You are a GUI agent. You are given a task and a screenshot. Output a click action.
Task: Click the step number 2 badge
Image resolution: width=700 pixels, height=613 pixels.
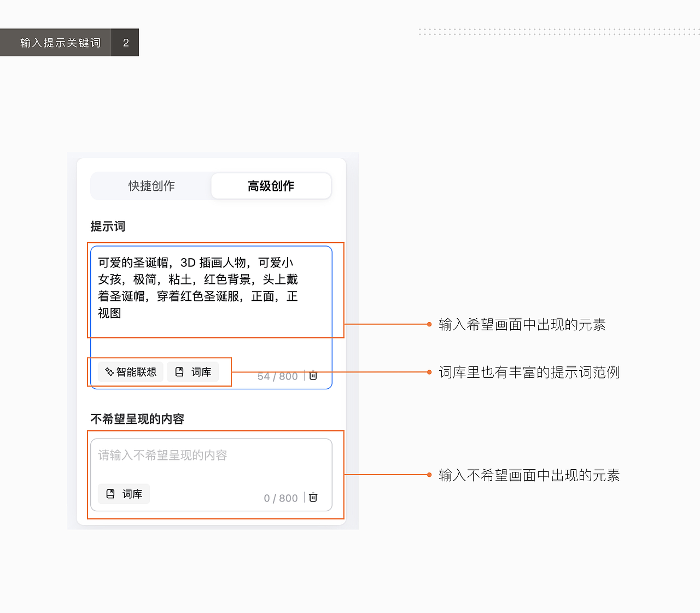(125, 42)
